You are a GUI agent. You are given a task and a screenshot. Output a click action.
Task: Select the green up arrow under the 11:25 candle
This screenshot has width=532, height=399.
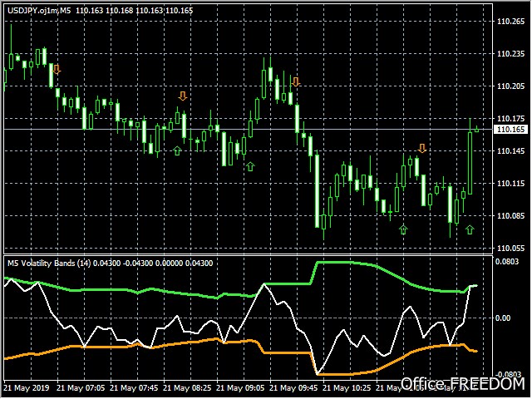pos(403,229)
